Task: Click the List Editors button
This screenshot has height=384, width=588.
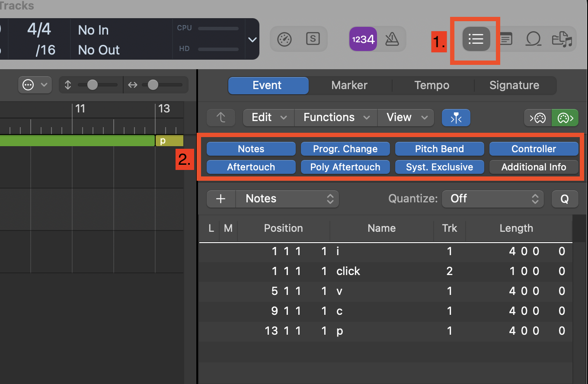Action: (476, 40)
